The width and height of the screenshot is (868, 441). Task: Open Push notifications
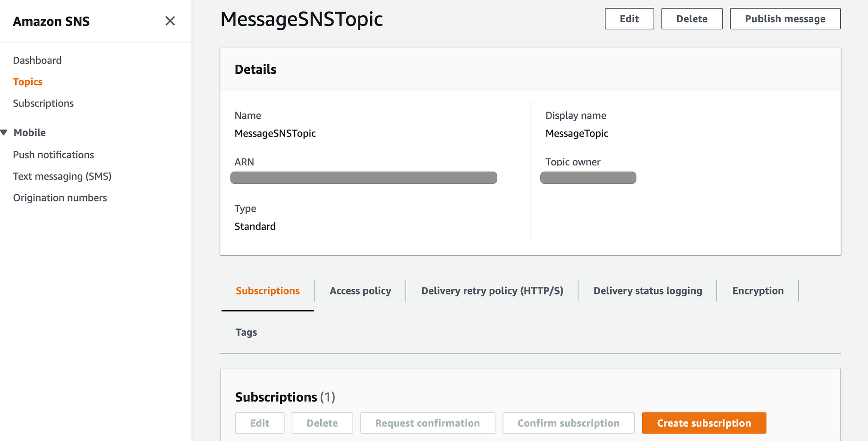pyautogui.click(x=53, y=155)
